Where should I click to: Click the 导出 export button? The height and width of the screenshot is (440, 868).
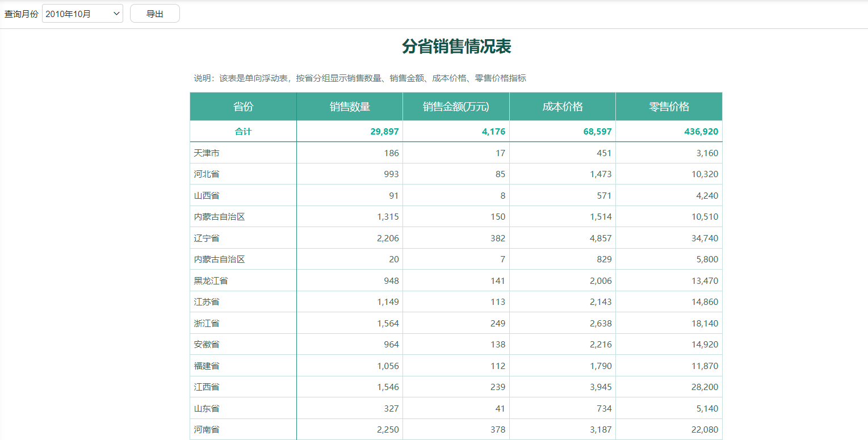[154, 12]
